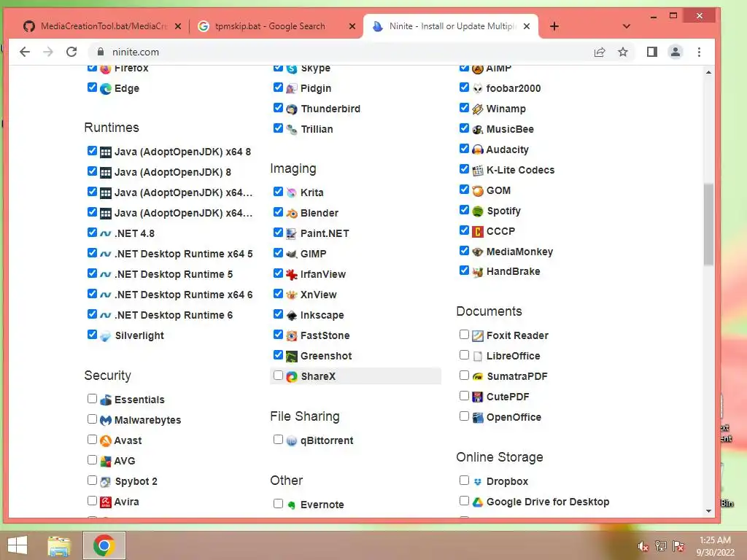Click the Thunderbird app icon
Viewport: 747px width, 560px height.
(292, 109)
